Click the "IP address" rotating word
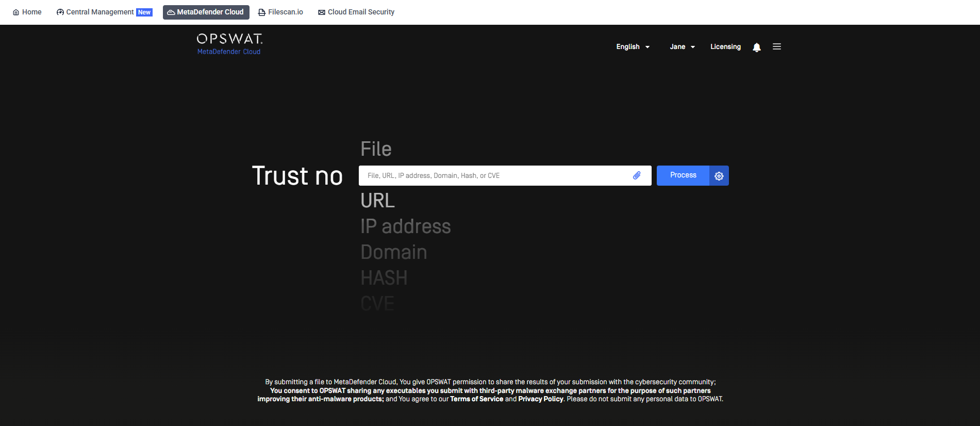Viewport: 980px width, 426px height. 406,226
